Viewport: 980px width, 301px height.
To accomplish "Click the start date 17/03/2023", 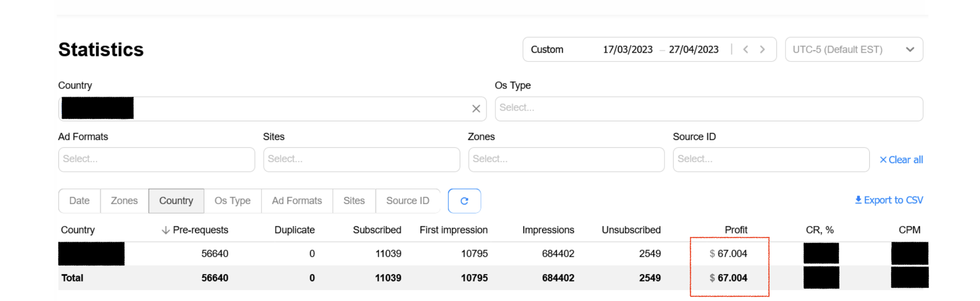I will [627, 50].
